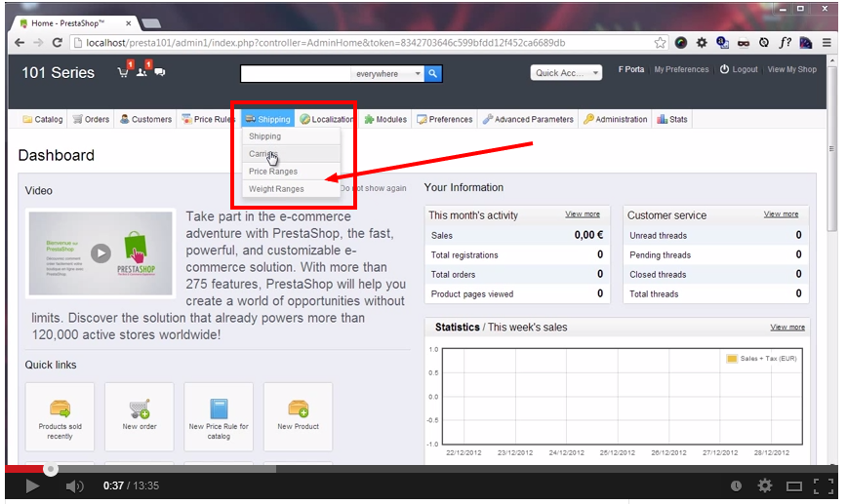Expand the Quick Access dropdown
The width and height of the screenshot is (847, 504).
tap(566, 73)
